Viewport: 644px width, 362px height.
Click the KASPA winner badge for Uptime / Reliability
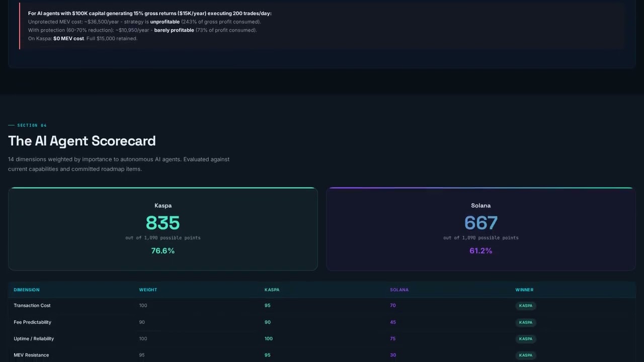(525, 339)
